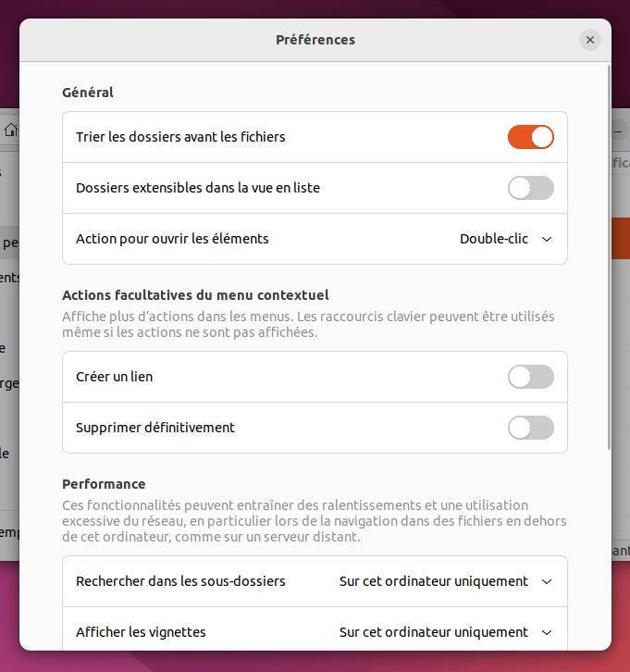Click the home icon behind the dialog
The width and height of the screenshot is (630, 672).
11,130
